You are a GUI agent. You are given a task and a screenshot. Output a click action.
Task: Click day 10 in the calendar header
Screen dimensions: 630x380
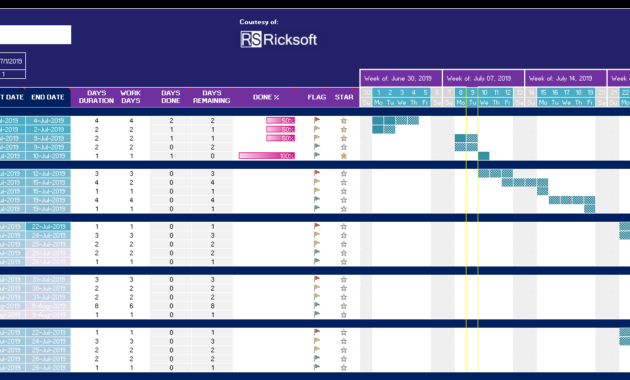click(484, 92)
